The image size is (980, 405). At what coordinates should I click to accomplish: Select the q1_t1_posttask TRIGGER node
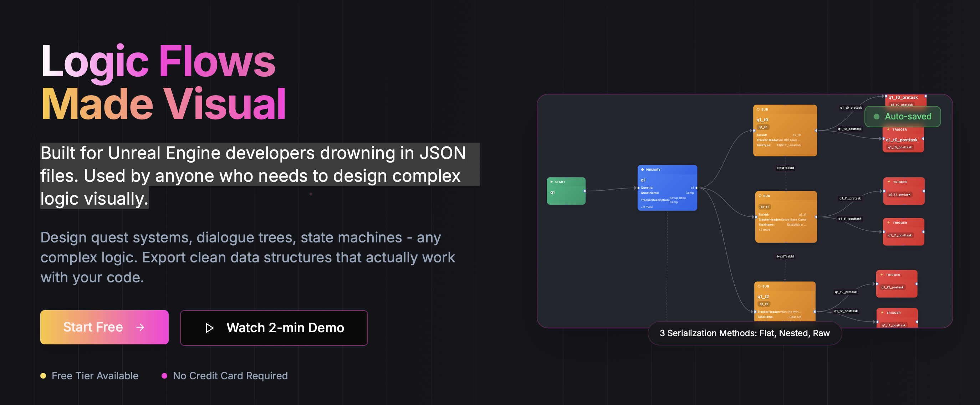904,232
